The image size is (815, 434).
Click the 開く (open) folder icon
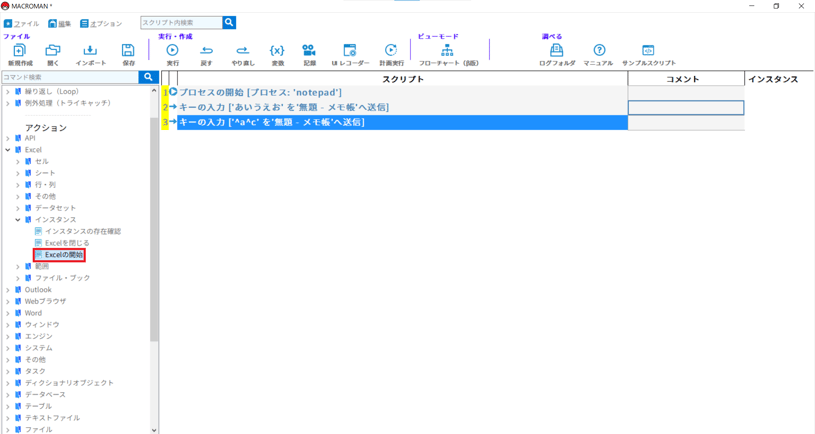tap(52, 50)
